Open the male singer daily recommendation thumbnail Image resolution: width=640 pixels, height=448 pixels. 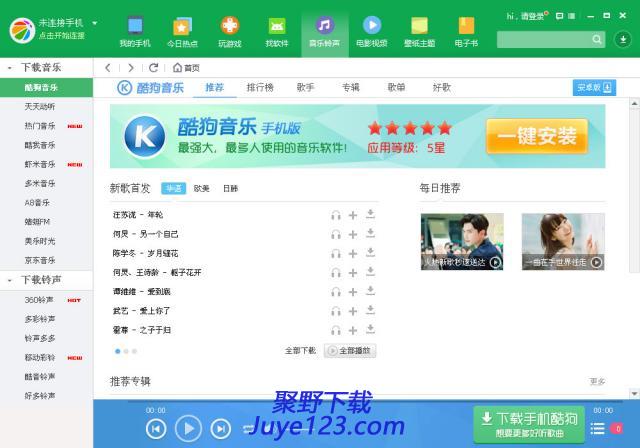pyautogui.click(x=462, y=242)
